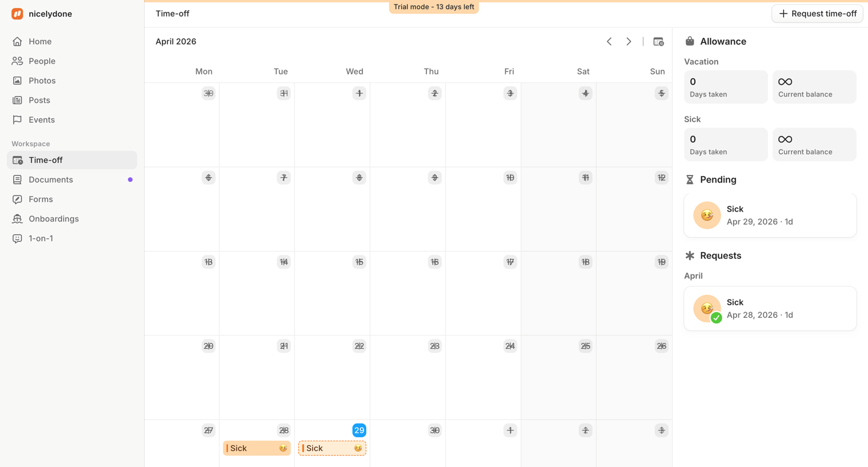
Task: Click the Sat column header
Action: coord(583,71)
